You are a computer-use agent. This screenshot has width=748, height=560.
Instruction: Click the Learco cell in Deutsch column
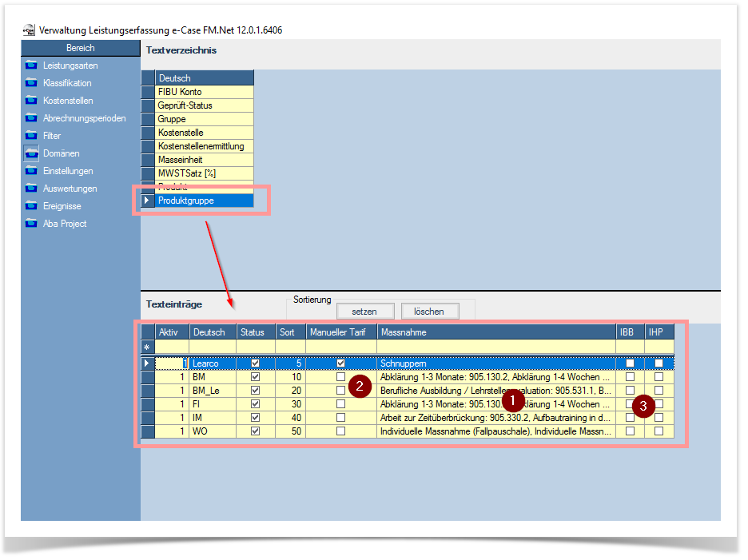(213, 363)
